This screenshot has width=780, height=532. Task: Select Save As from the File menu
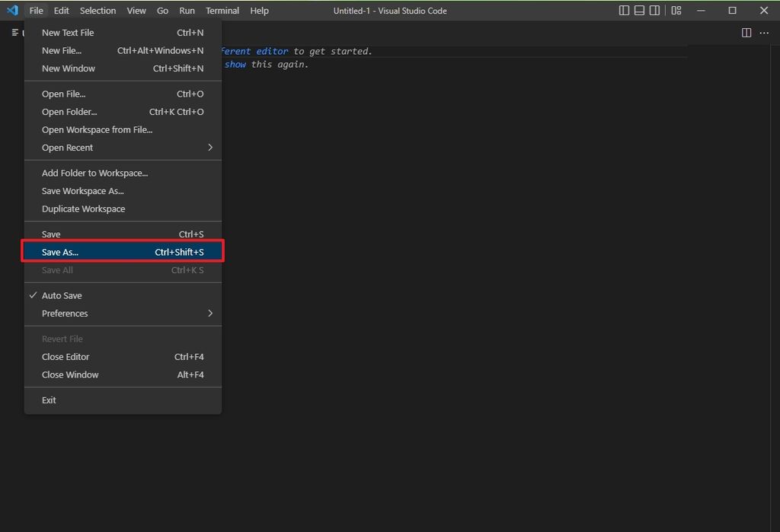click(x=59, y=252)
